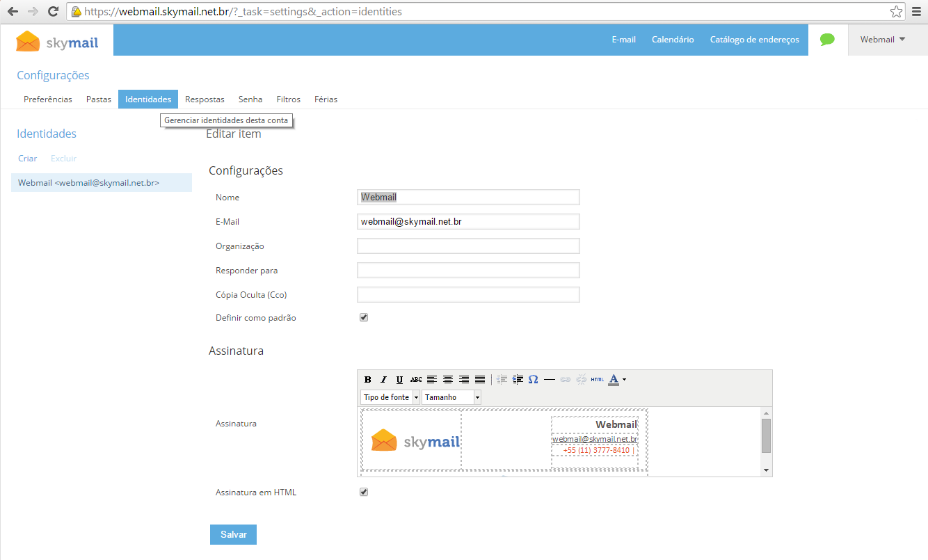Click signature scrollbar down arrow
This screenshot has height=560, width=928.
(x=767, y=470)
